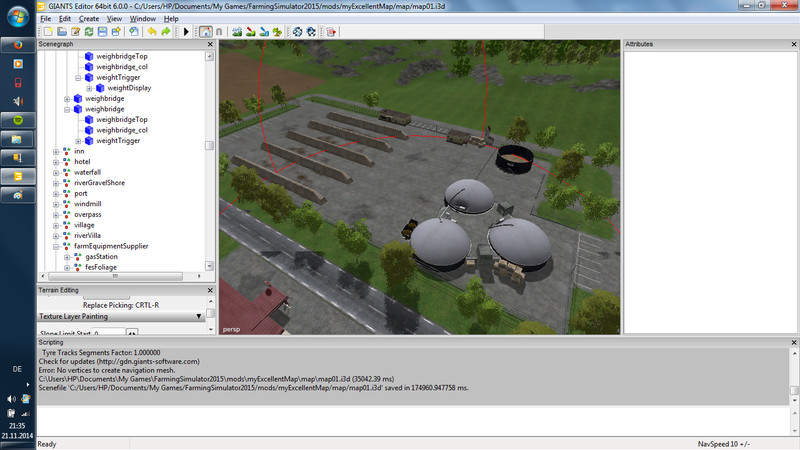
Task: Click the first blue circular-arrows toolbar icon
Action: coord(297,32)
